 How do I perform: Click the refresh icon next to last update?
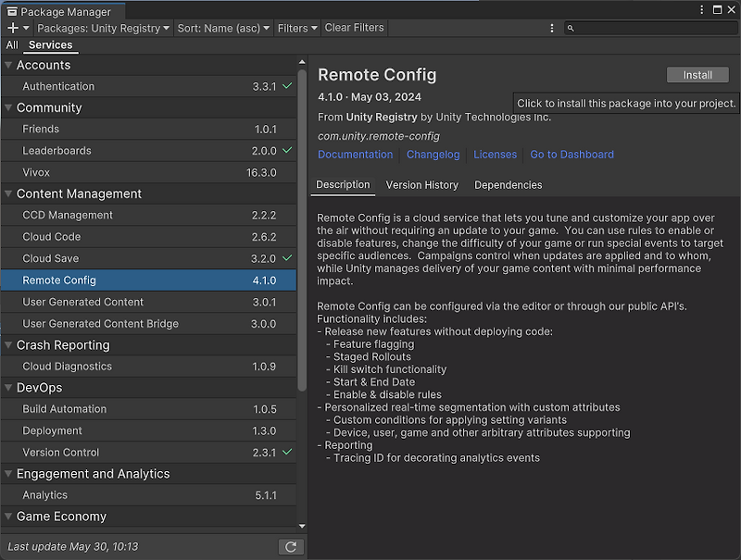(x=291, y=546)
